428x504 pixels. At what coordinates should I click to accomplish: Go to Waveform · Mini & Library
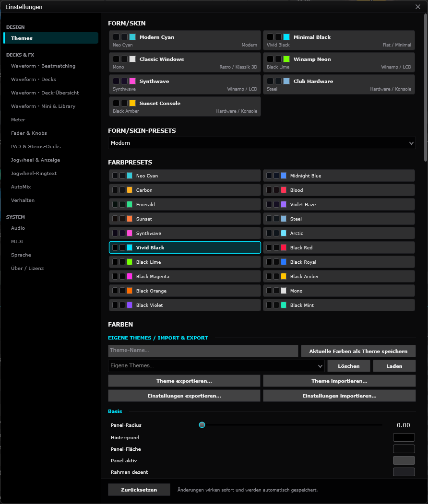click(51, 106)
